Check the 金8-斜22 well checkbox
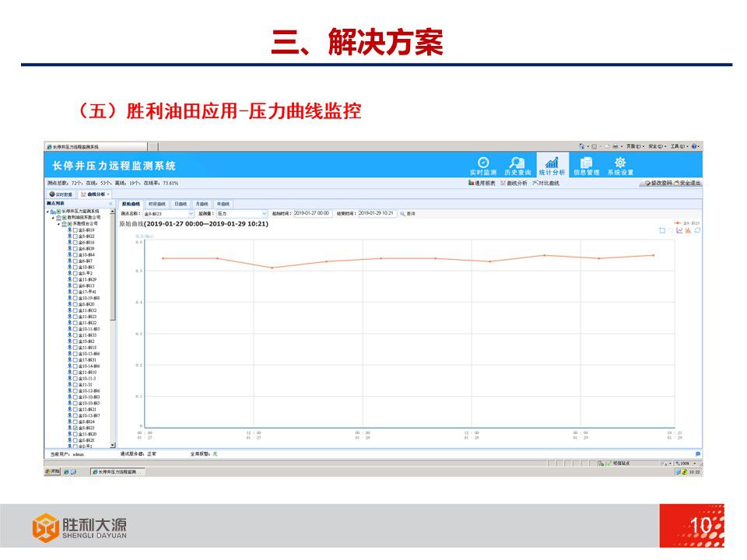The width and height of the screenshot is (747, 560). click(x=75, y=236)
